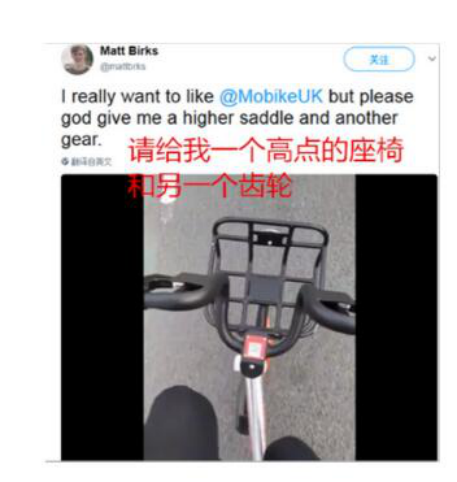Click the QR code lock on the bike
The image size is (457, 482).
pyautogui.click(x=255, y=349)
